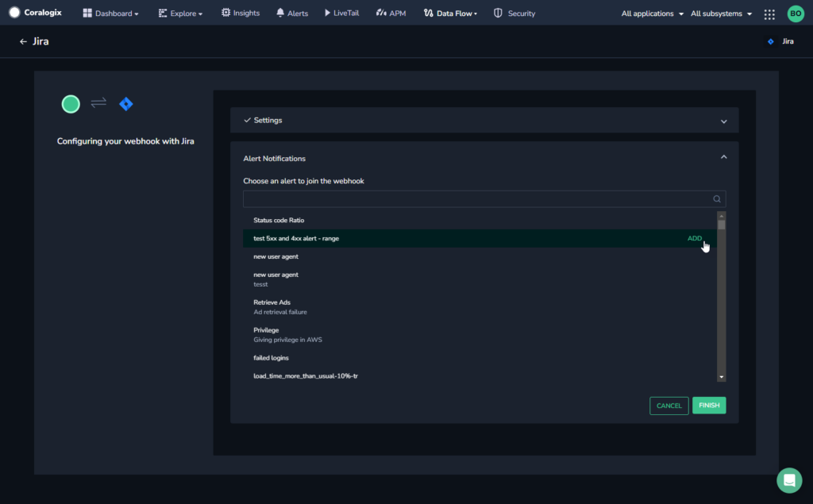813x504 pixels.
Task: Expand the All subsystems dropdown
Action: [x=721, y=13]
